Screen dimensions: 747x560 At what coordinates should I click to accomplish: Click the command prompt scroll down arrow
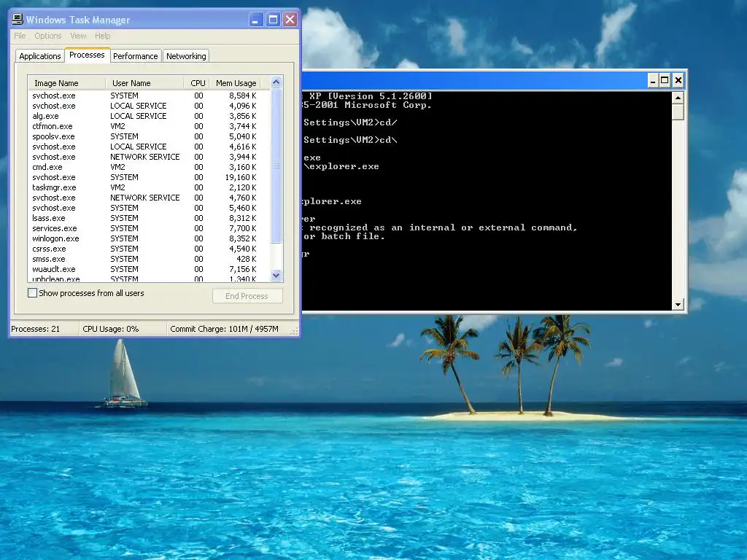[x=678, y=304]
